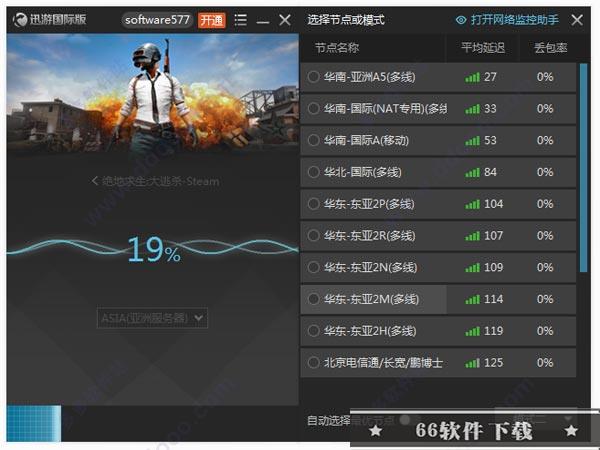Click signal bars icon for latency 119
This screenshot has height=450, width=600.
point(473,332)
